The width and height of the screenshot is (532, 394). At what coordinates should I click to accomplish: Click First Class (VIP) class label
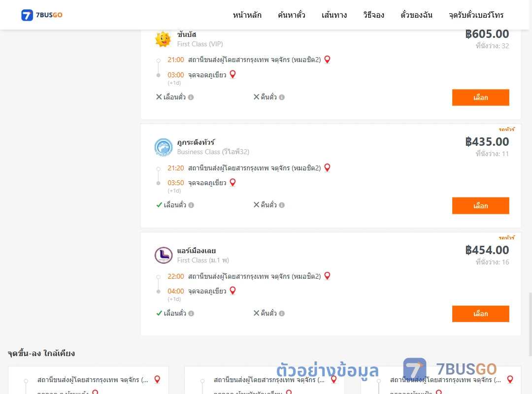(200, 44)
